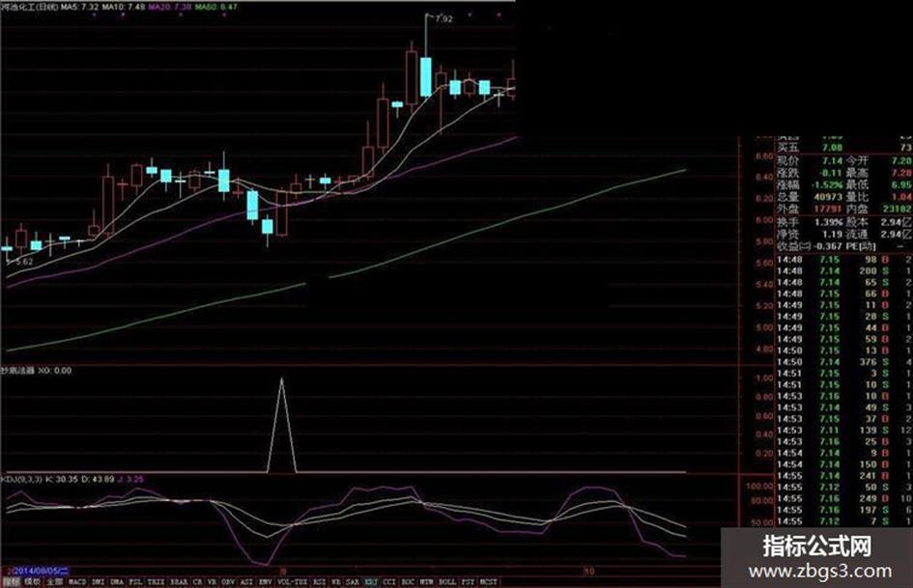Switch to the DMA indicator tab
Image resolution: width=913 pixels, height=588 pixels.
[x=117, y=581]
